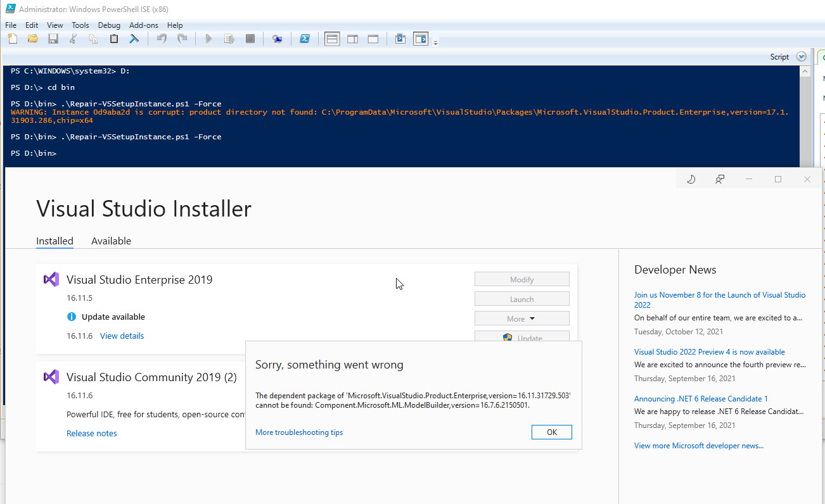Click the Developer News heading
Viewport: 825px width, 504px height.
point(675,270)
